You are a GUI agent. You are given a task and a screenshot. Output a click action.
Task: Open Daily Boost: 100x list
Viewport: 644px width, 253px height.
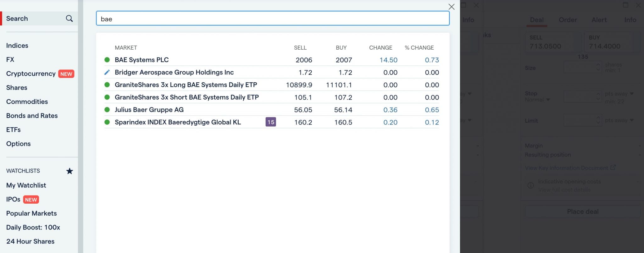point(33,227)
